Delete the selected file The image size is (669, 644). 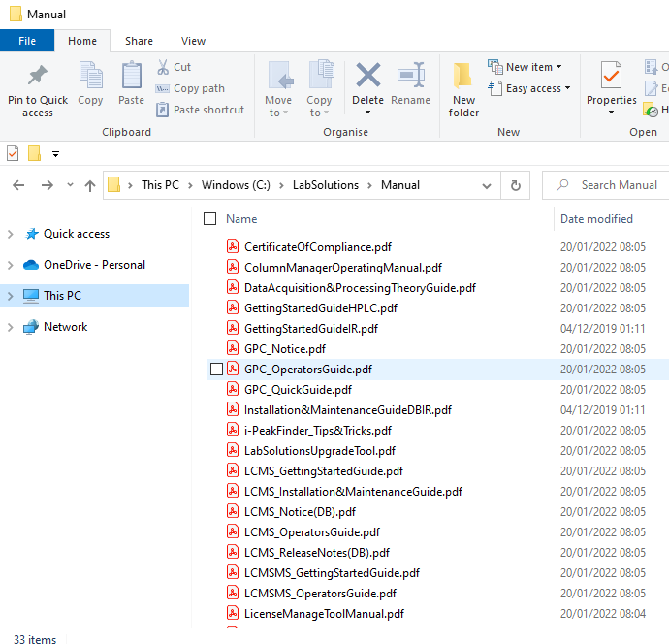(367, 82)
